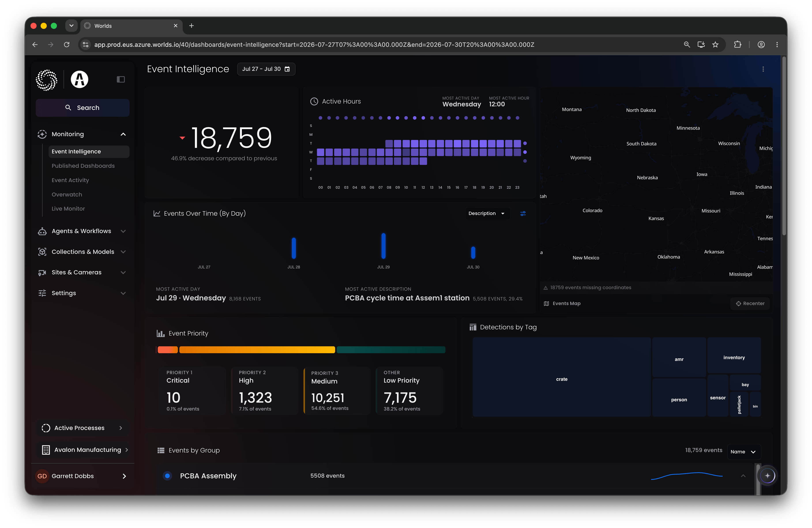Open Live Monitor page

(x=68, y=209)
